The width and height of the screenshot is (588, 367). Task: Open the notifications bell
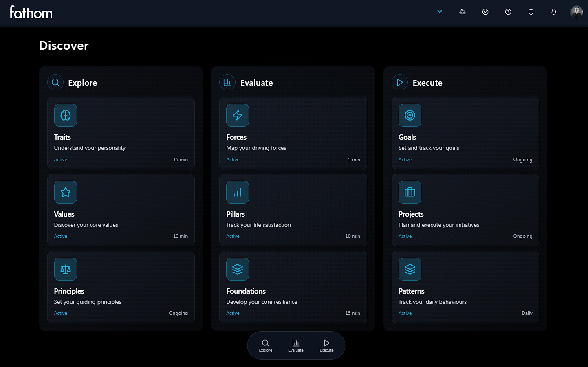(x=553, y=12)
